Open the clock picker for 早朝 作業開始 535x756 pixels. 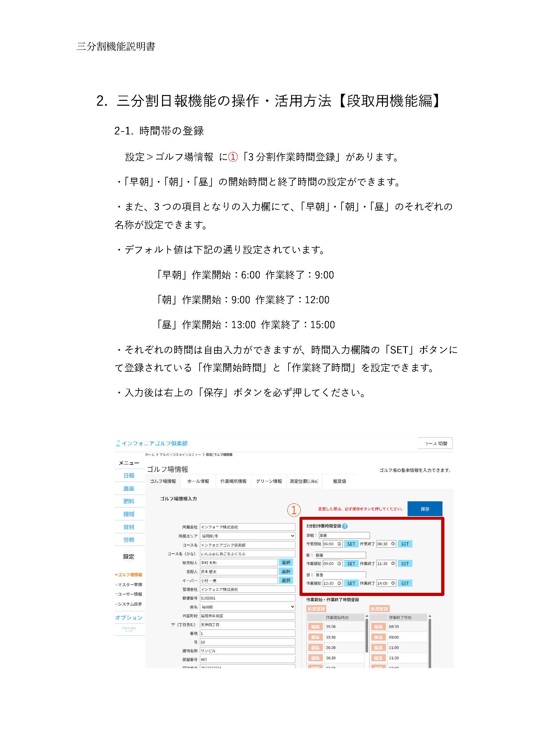pos(340,544)
